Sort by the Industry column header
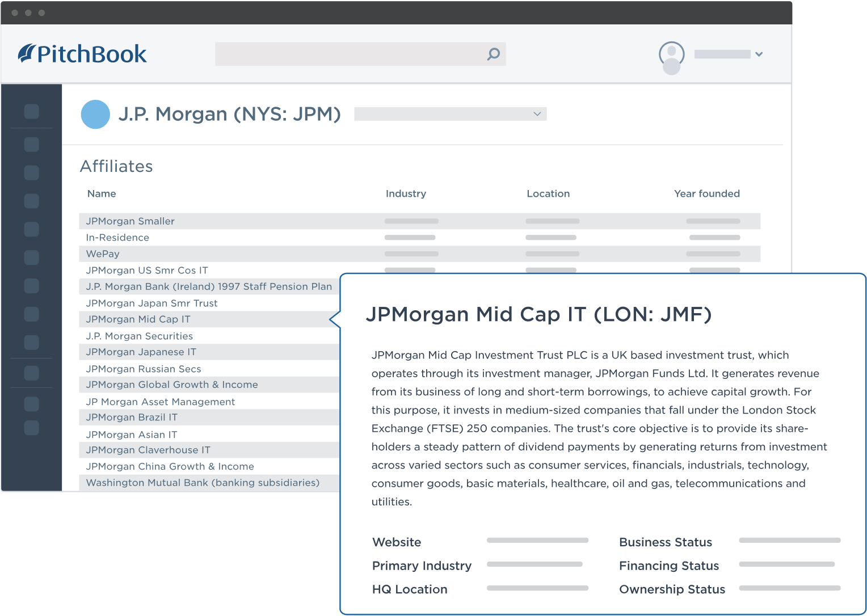The width and height of the screenshot is (867, 616). 406,193
